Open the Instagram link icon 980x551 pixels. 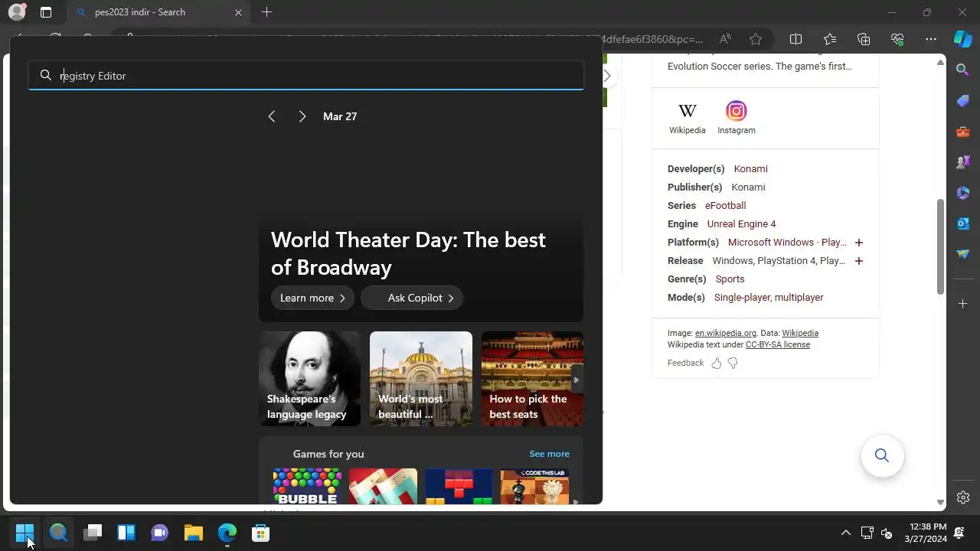point(737,118)
